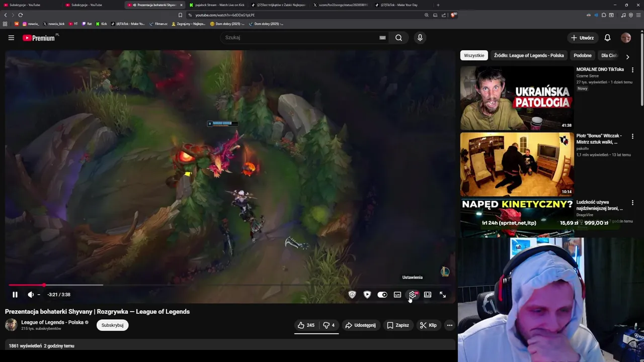644x362 pixels.
Task: Open the browser music note icon
Action: click(623, 15)
